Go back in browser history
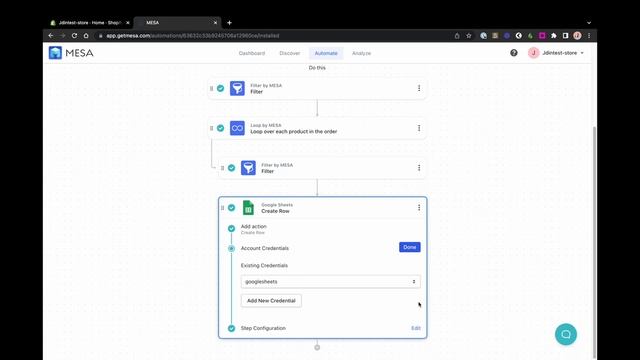The image size is (640, 360). [x=51, y=36]
